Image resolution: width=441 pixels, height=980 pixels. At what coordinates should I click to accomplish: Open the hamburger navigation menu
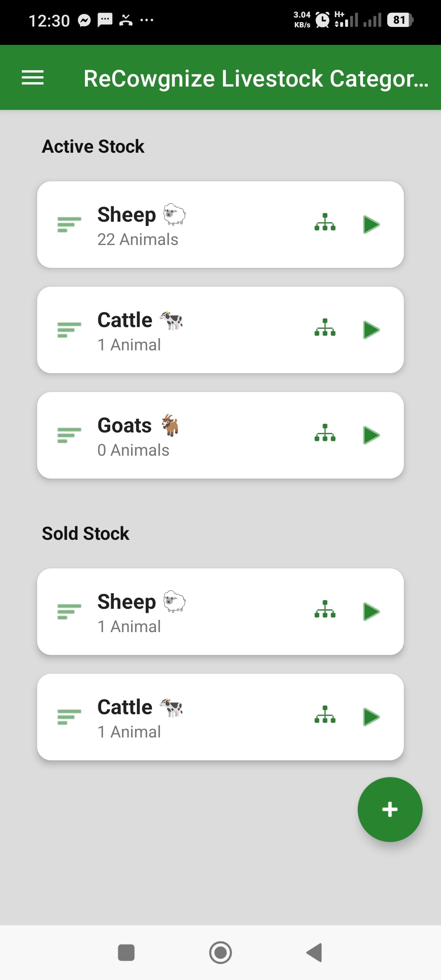[33, 78]
